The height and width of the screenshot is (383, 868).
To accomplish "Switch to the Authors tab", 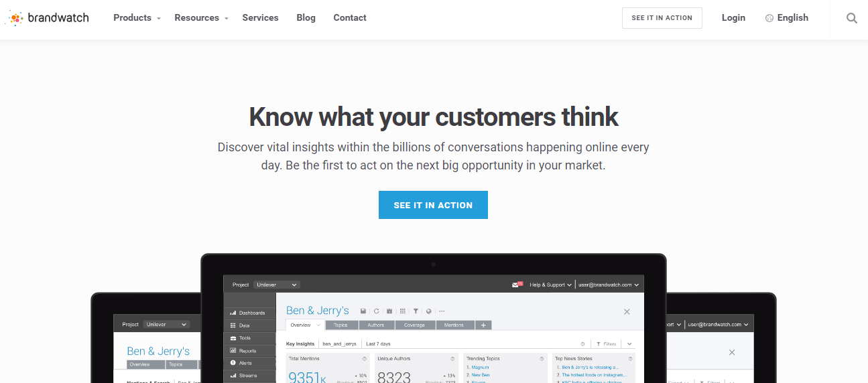I will (376, 325).
